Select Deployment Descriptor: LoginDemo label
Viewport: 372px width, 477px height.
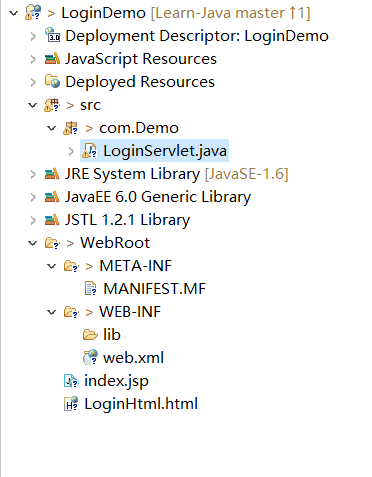[x=197, y=36]
